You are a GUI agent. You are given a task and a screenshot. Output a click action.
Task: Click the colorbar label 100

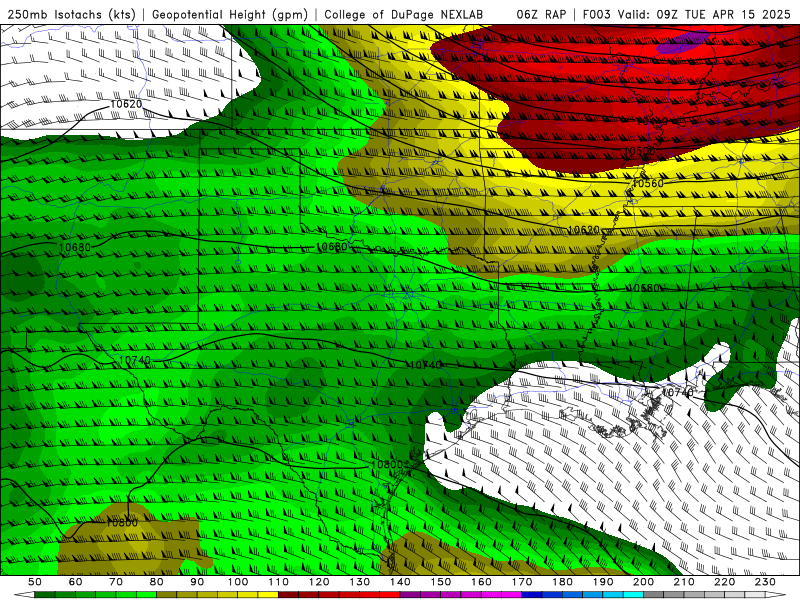pos(238,582)
